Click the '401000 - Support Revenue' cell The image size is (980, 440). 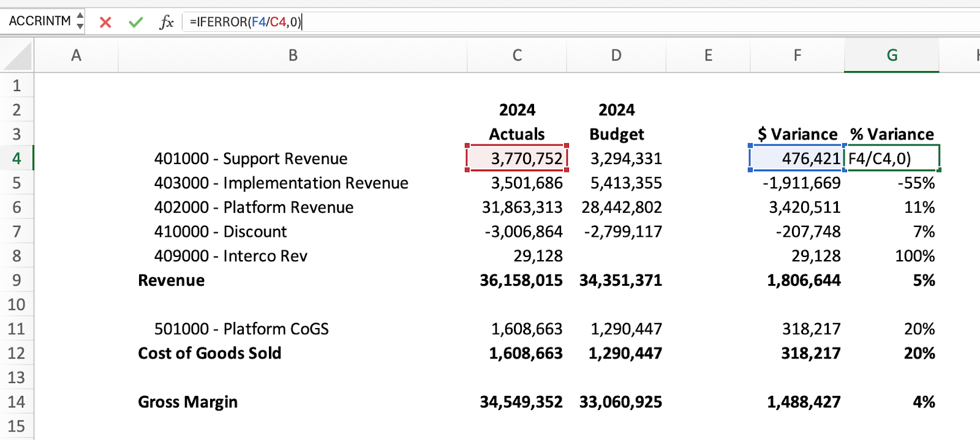click(x=251, y=158)
